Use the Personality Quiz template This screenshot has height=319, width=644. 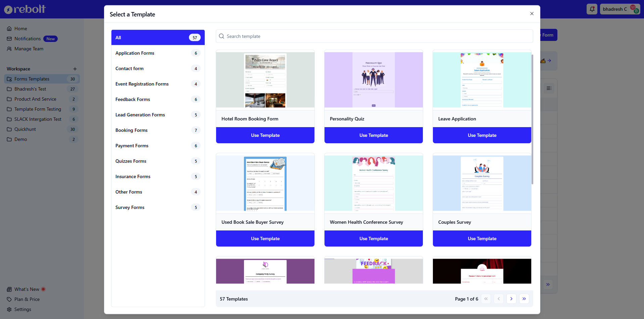pos(374,135)
